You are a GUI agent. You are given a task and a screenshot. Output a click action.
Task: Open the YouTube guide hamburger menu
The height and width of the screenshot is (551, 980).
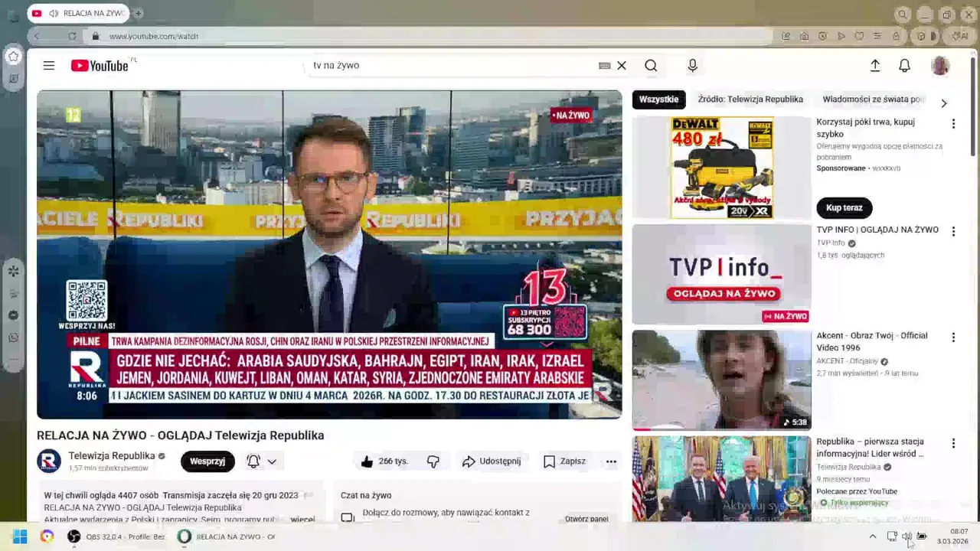point(49,66)
